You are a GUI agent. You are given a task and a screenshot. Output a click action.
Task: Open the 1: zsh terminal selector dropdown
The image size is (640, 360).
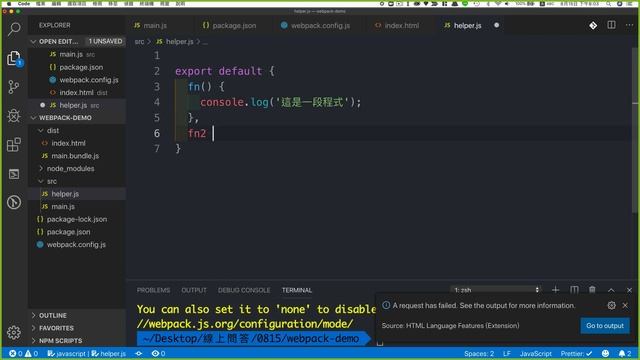[x=496, y=290]
